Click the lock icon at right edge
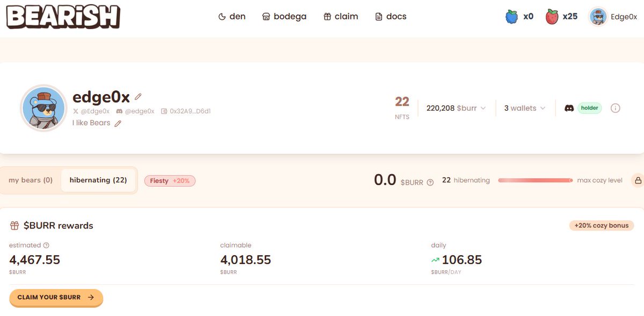 pos(638,181)
